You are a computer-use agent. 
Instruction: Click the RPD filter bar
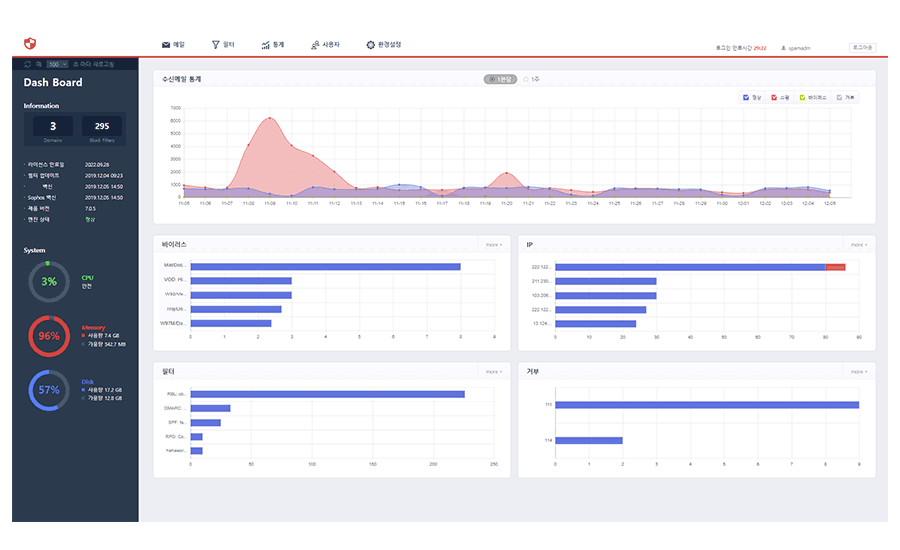coord(196,437)
